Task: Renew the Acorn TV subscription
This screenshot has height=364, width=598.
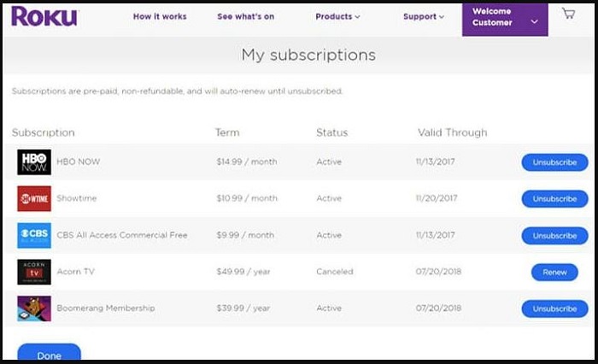Action: 554,272
